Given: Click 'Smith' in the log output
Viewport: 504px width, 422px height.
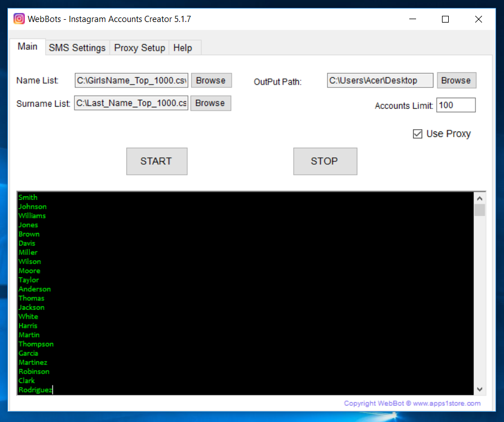Looking at the screenshot, I should tap(28, 197).
